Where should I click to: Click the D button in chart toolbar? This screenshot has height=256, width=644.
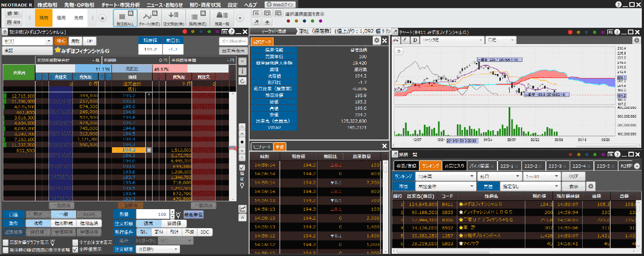coord(414,40)
